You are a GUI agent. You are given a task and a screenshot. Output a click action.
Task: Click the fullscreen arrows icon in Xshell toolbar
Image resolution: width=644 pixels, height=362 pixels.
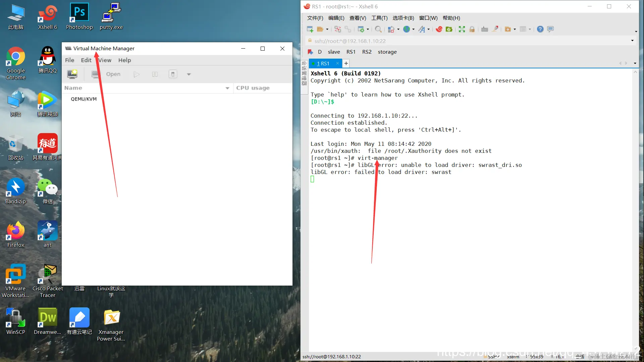(462, 29)
